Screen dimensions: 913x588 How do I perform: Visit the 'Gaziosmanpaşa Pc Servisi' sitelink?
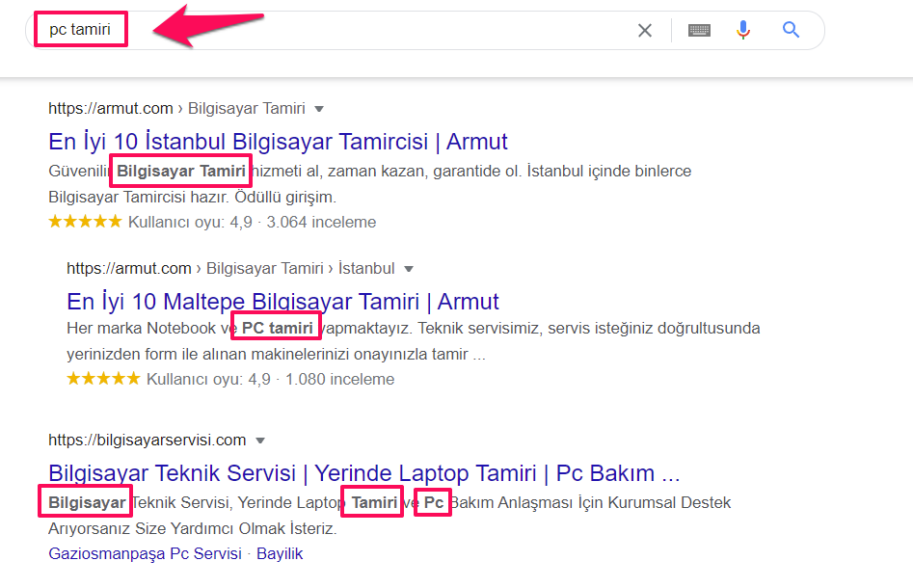pyautogui.click(x=145, y=553)
